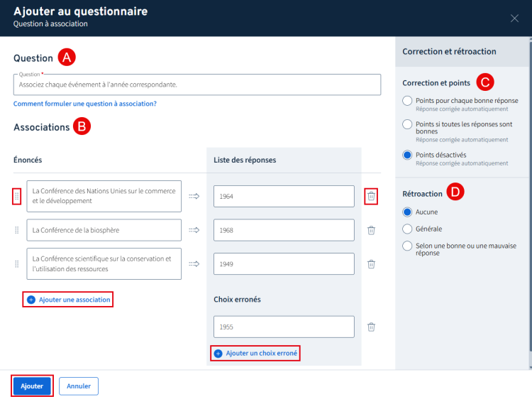Click drag handle beside Conférence de la biosphère
This screenshot has width=532, height=404.
coord(16,230)
